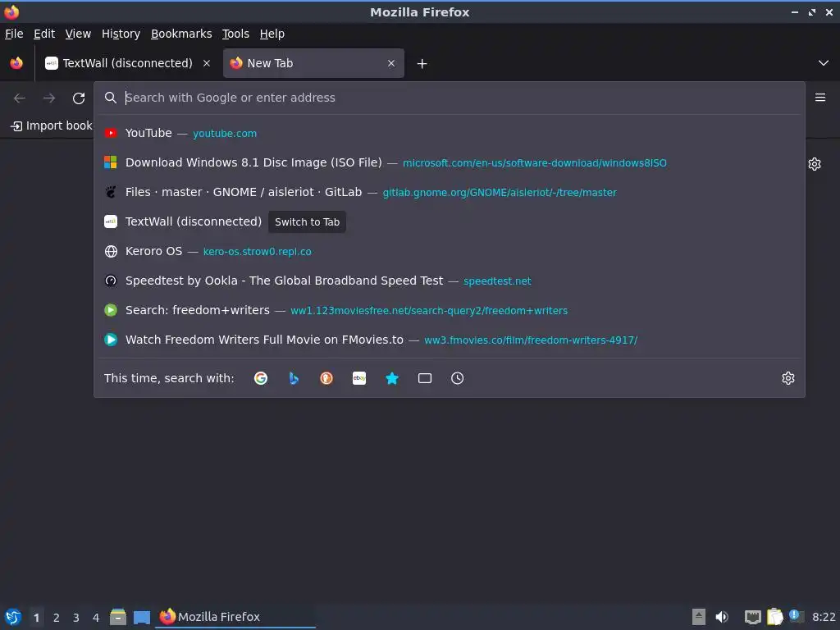Open update notifier tray icon
Screen dimensions: 840x630
tap(796, 616)
